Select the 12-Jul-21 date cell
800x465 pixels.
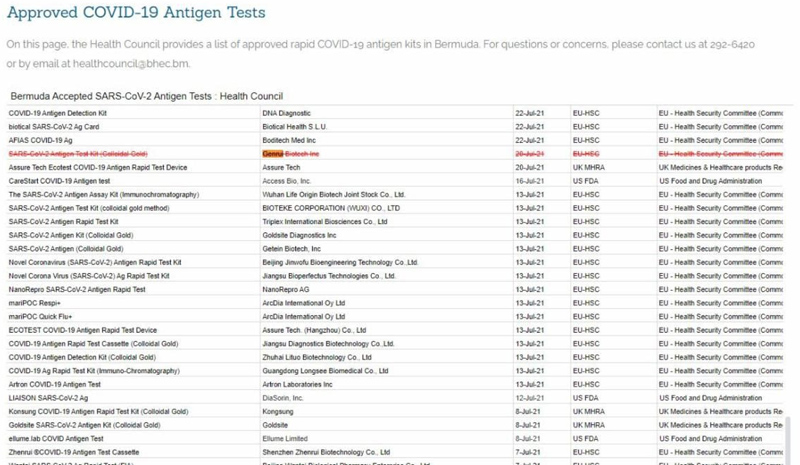point(528,397)
